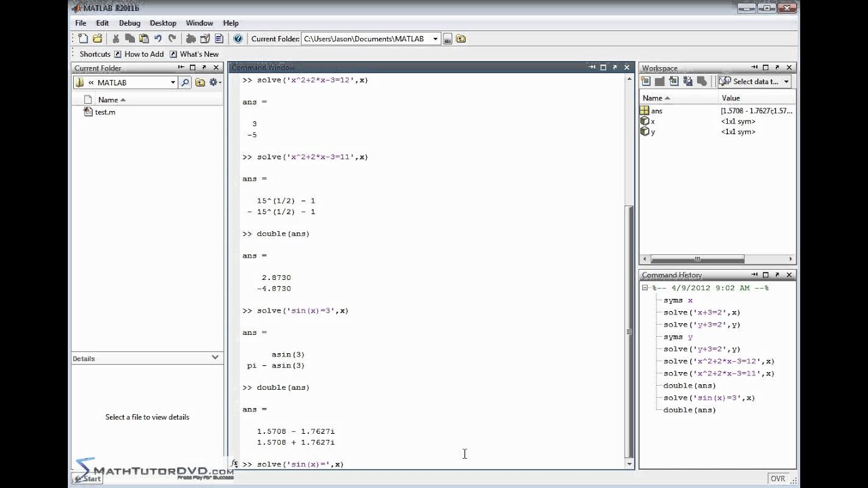Open the Debug menu
This screenshot has width=868, height=488.
pyautogui.click(x=130, y=23)
